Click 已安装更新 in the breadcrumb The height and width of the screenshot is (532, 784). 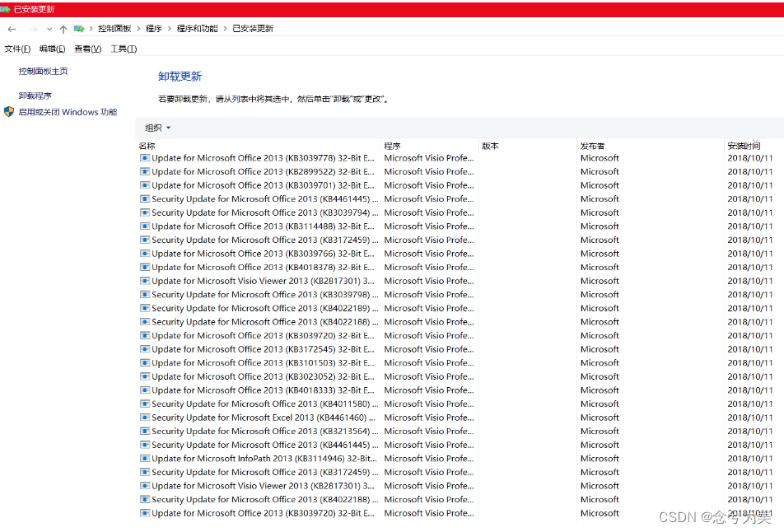(x=253, y=29)
